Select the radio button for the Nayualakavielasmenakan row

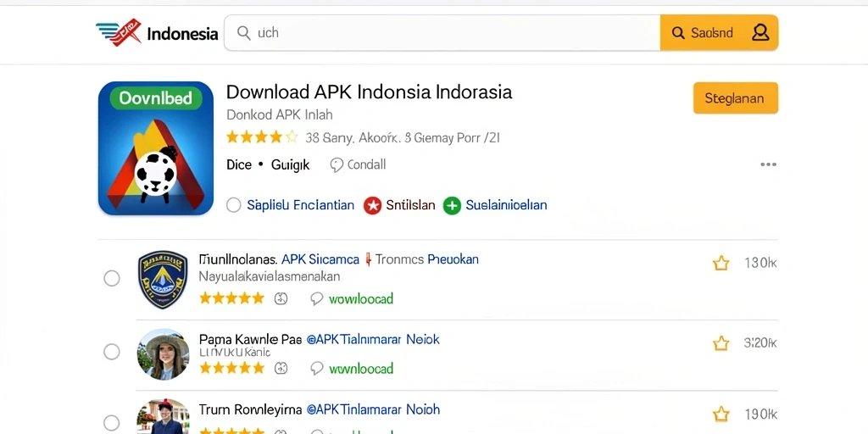[x=112, y=278]
